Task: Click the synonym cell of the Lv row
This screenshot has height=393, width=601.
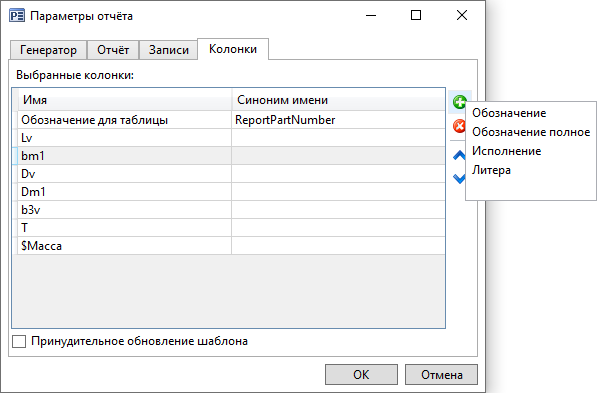Action: coord(338,138)
